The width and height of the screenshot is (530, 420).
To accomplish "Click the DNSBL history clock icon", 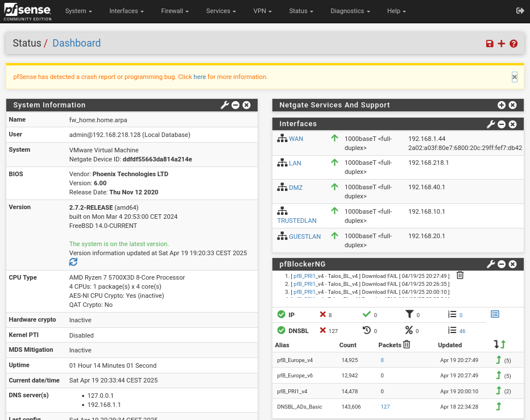I will pos(367,330).
